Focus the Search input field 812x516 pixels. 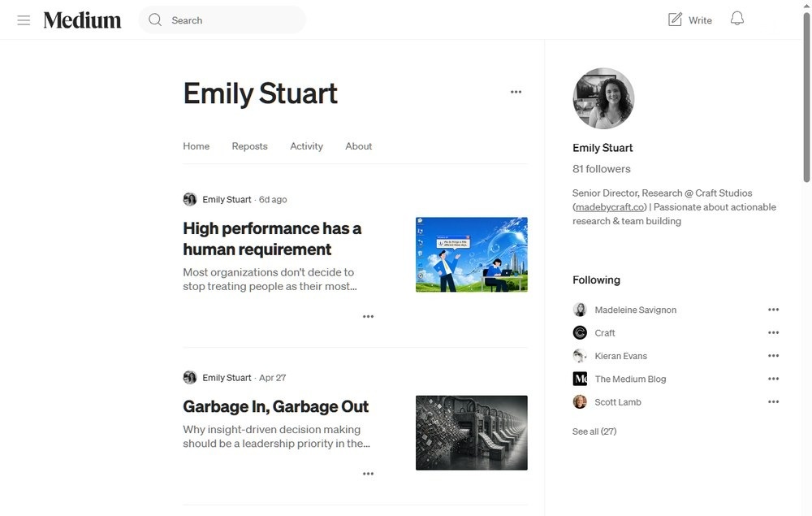tap(222, 20)
